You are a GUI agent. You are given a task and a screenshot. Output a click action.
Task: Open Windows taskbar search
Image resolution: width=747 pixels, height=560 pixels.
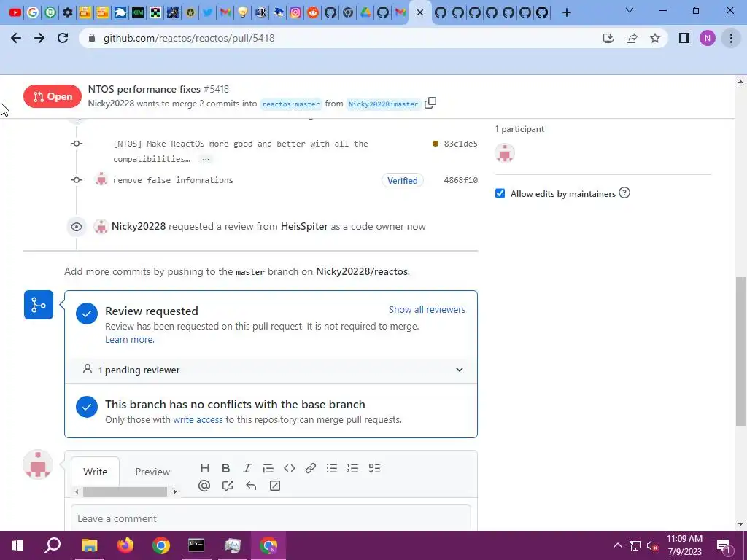tap(53, 545)
